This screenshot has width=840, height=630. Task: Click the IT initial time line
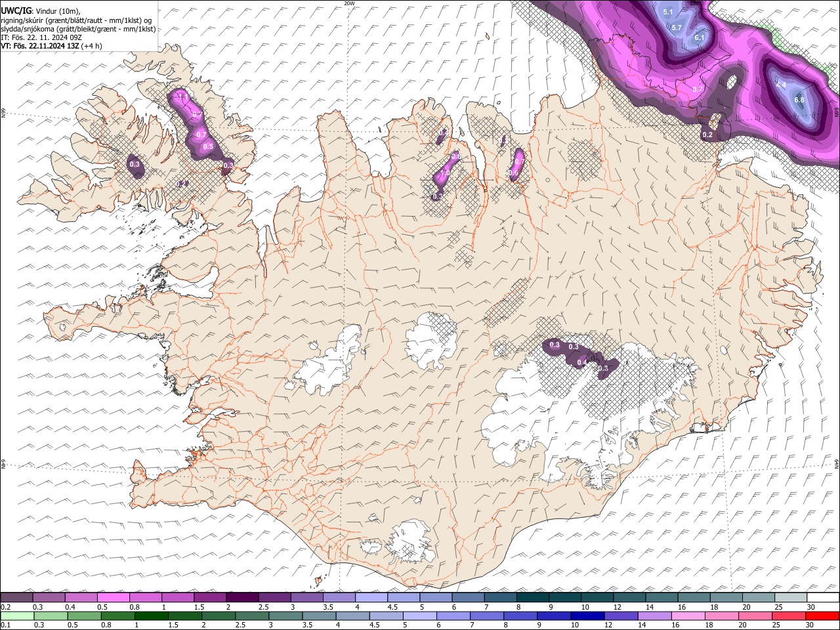click(41, 37)
